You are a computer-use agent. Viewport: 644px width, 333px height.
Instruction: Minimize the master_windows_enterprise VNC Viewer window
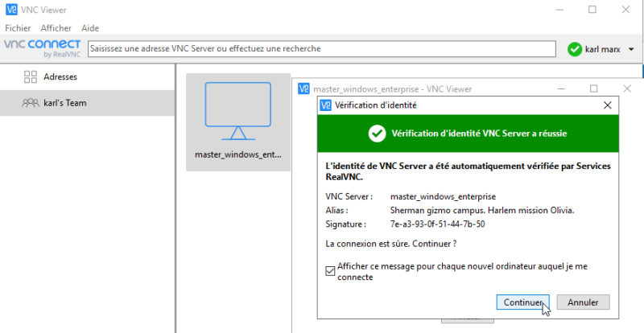[x=561, y=88]
